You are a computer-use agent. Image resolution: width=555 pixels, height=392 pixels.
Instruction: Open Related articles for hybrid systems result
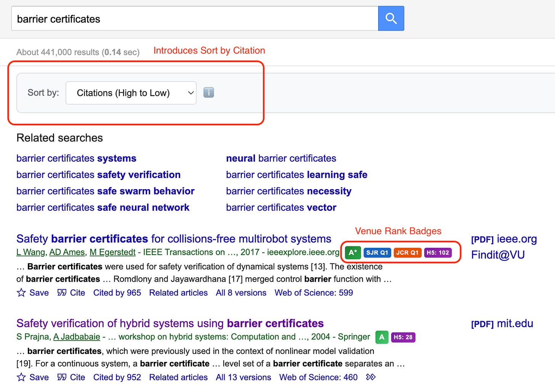[178, 377]
